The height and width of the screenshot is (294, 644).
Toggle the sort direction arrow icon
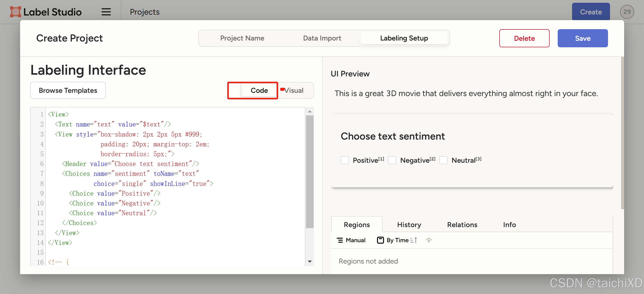click(413, 240)
